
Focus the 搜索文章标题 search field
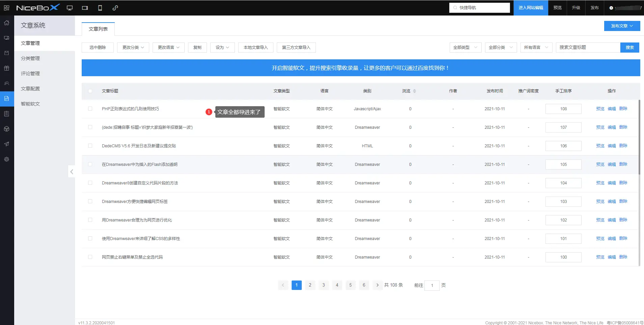point(588,48)
